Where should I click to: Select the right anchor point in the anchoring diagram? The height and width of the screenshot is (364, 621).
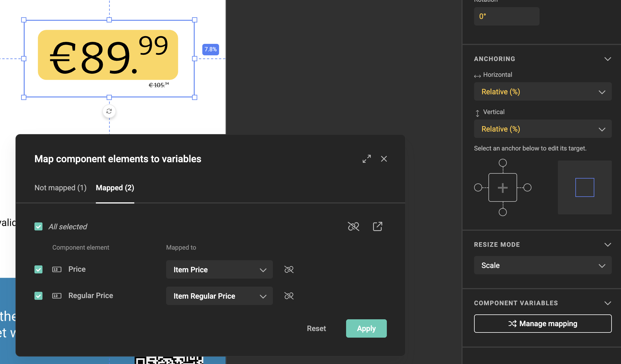[528, 187]
